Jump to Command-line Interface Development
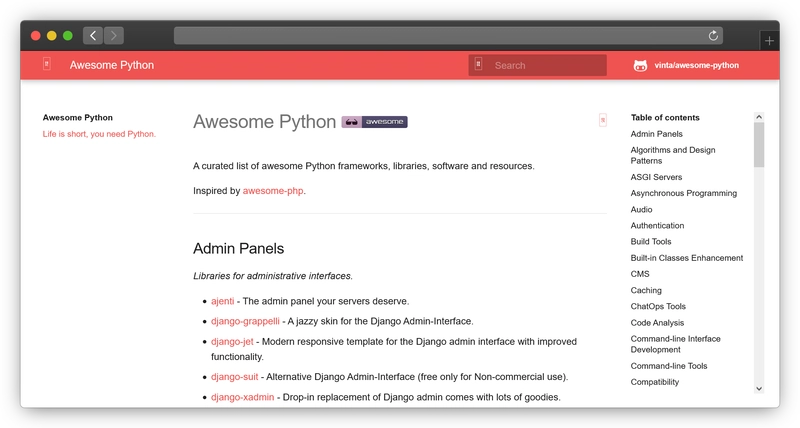The image size is (800, 428). 676,344
